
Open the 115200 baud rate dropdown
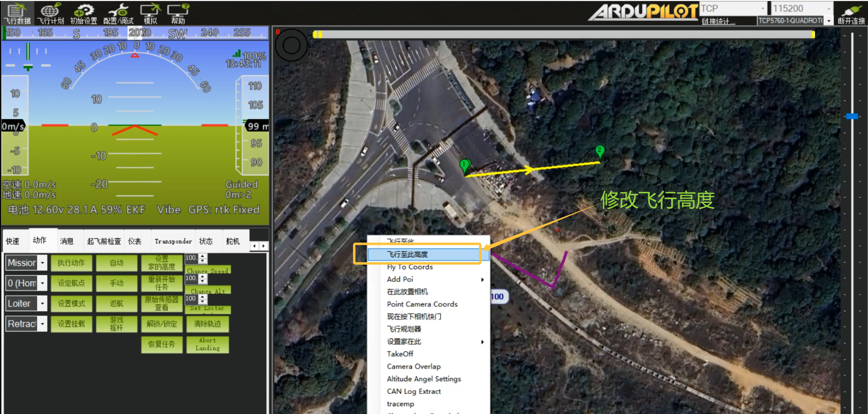[828, 8]
